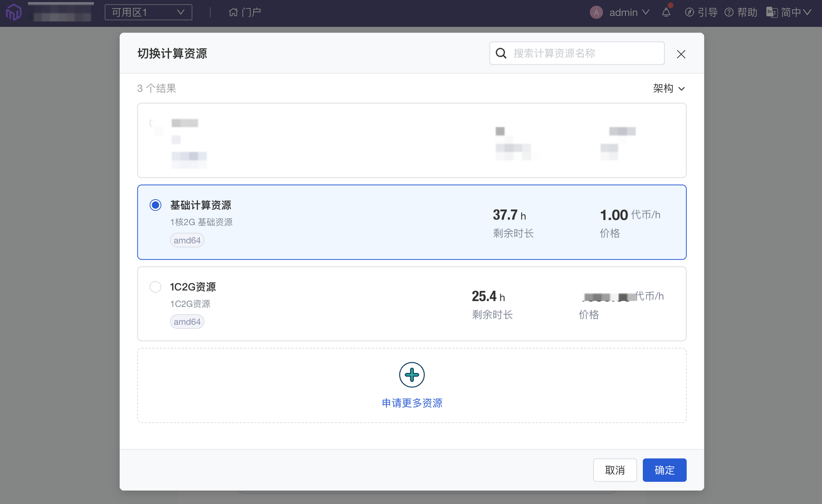Open the 可用区1 zone dropdown
The height and width of the screenshot is (504, 822).
148,12
